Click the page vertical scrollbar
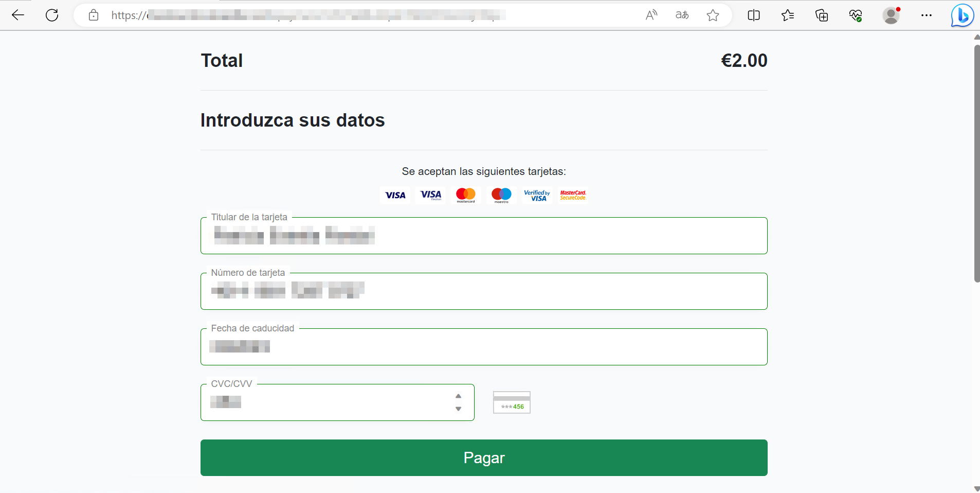This screenshot has height=493, width=980. click(x=976, y=164)
